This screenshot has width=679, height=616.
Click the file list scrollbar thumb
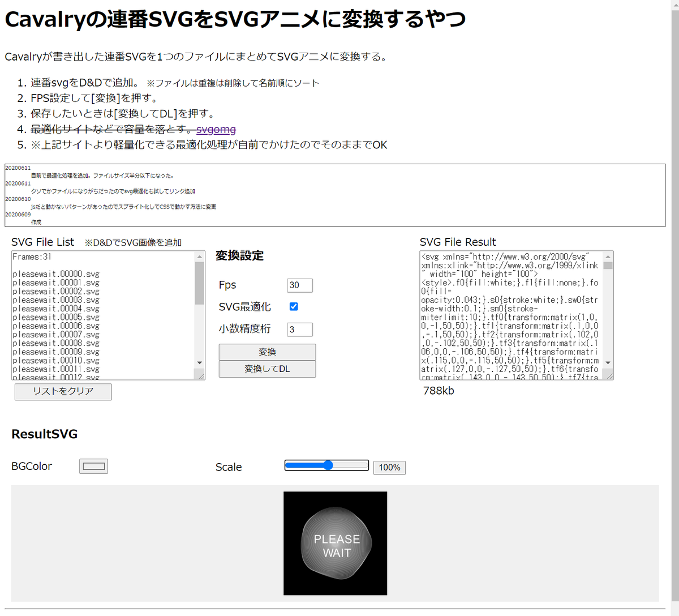click(200, 283)
